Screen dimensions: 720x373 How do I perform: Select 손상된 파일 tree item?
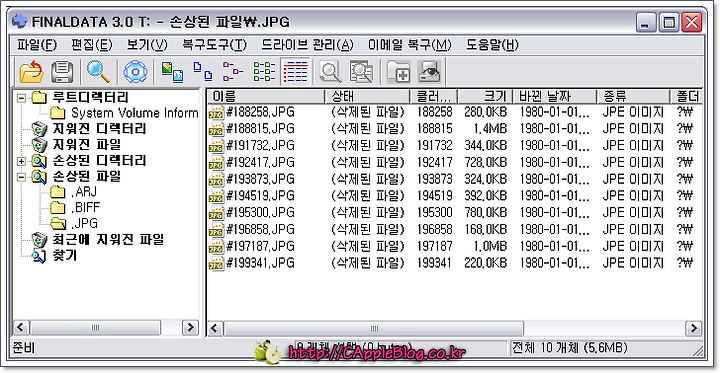point(86,176)
